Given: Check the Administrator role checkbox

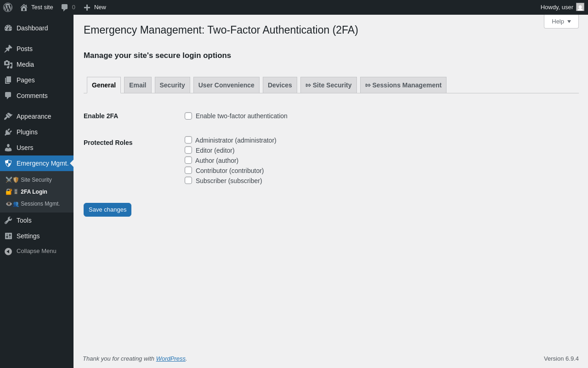Looking at the screenshot, I should click(x=188, y=140).
